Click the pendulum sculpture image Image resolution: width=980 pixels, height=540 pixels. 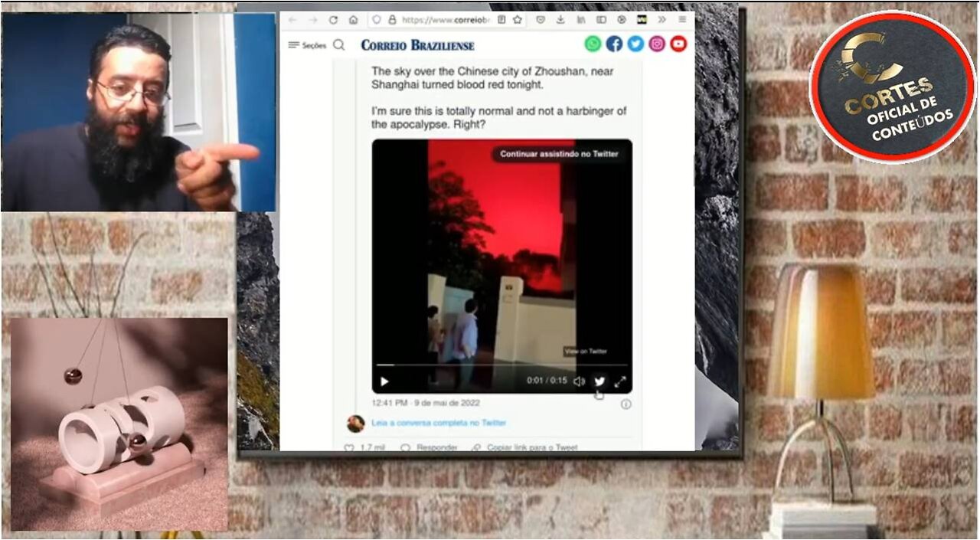119,424
